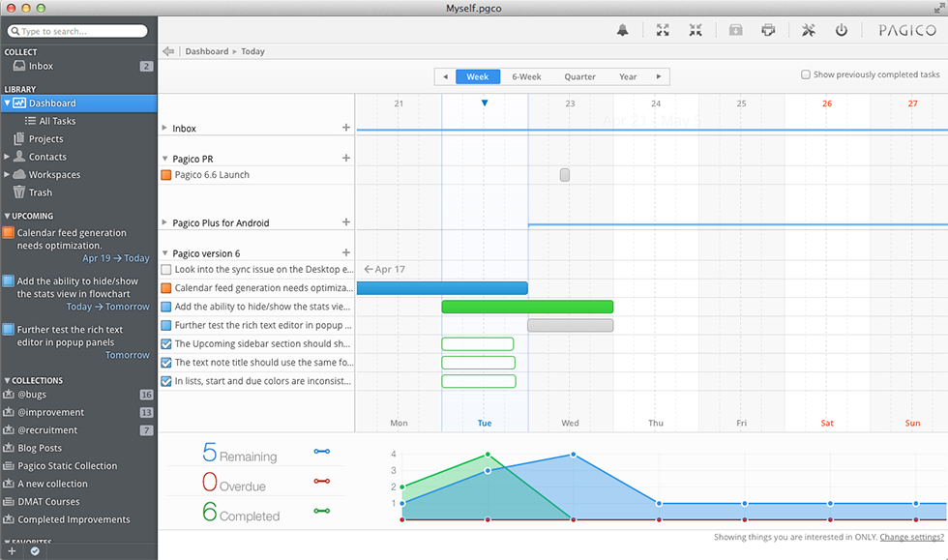Click the Pagico 6.6 Launch timeline marker
The image size is (948, 560).
[565, 175]
